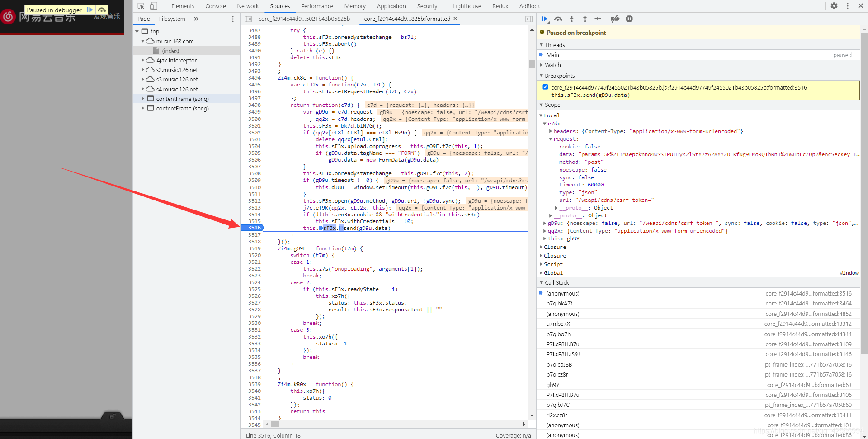This screenshot has width=868, height=439.
Task: Click the Main thread row
Action: [x=698, y=55]
